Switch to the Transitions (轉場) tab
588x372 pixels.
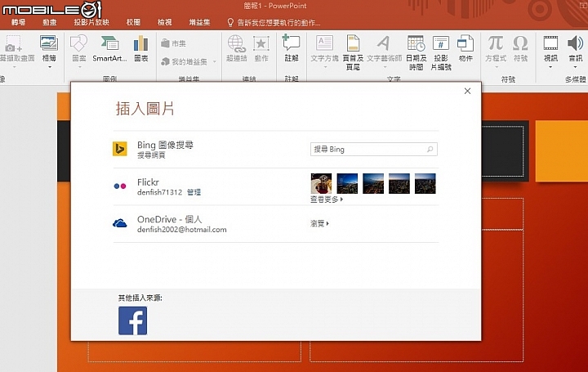point(18,23)
